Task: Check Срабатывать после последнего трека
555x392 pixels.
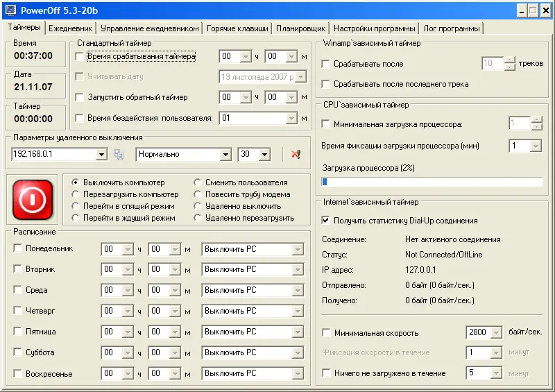Action: point(325,84)
